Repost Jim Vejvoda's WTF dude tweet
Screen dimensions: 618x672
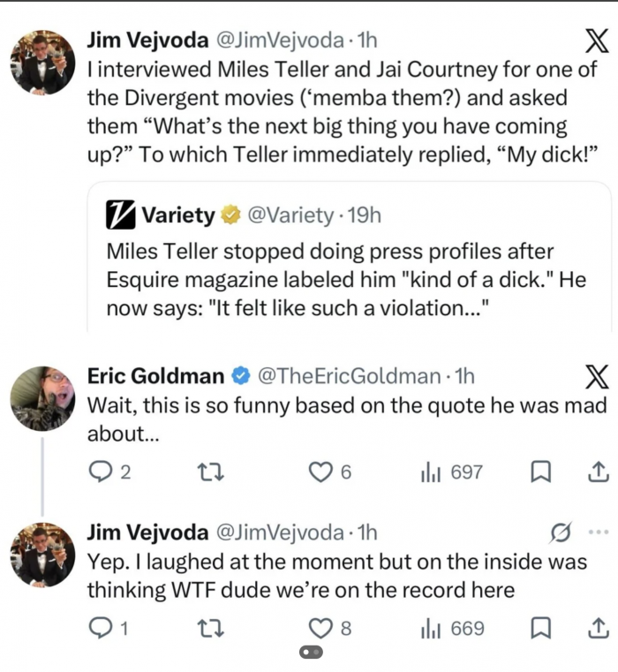(209, 629)
